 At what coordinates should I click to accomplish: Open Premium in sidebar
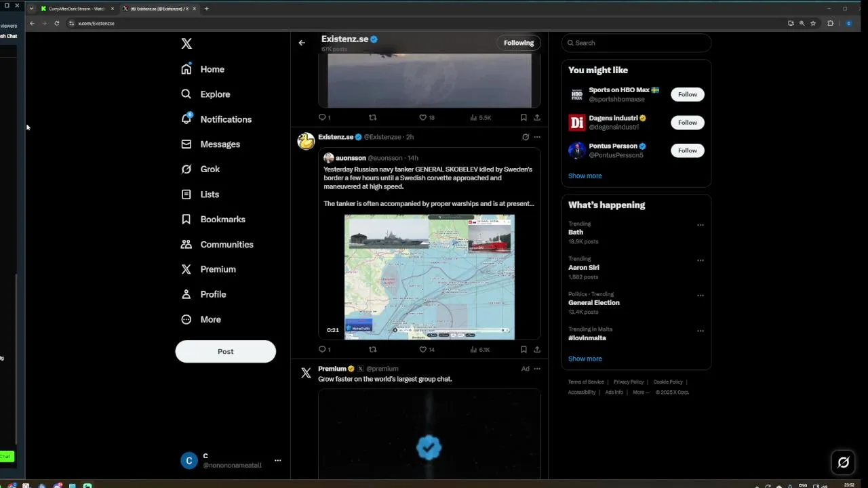208,270
